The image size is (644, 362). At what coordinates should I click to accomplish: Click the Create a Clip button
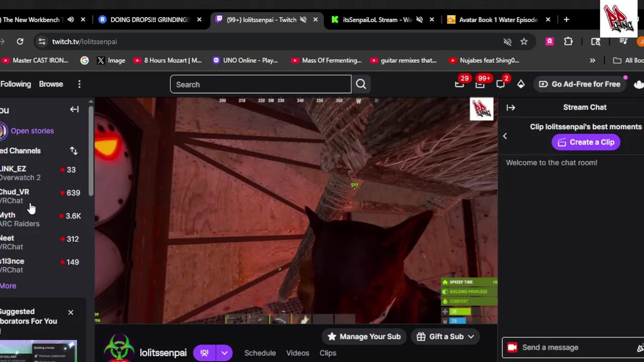(x=586, y=142)
